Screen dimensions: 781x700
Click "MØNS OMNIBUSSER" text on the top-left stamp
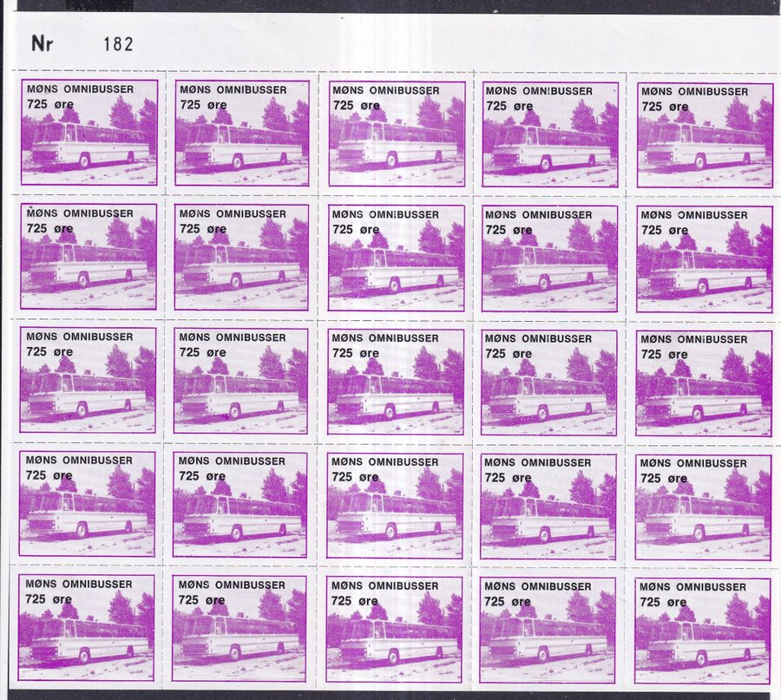(x=80, y=89)
